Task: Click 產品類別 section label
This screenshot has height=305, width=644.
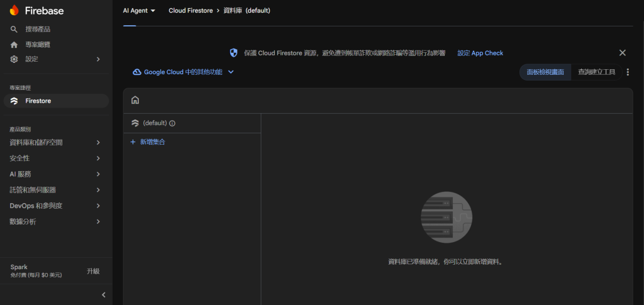Action: point(20,130)
